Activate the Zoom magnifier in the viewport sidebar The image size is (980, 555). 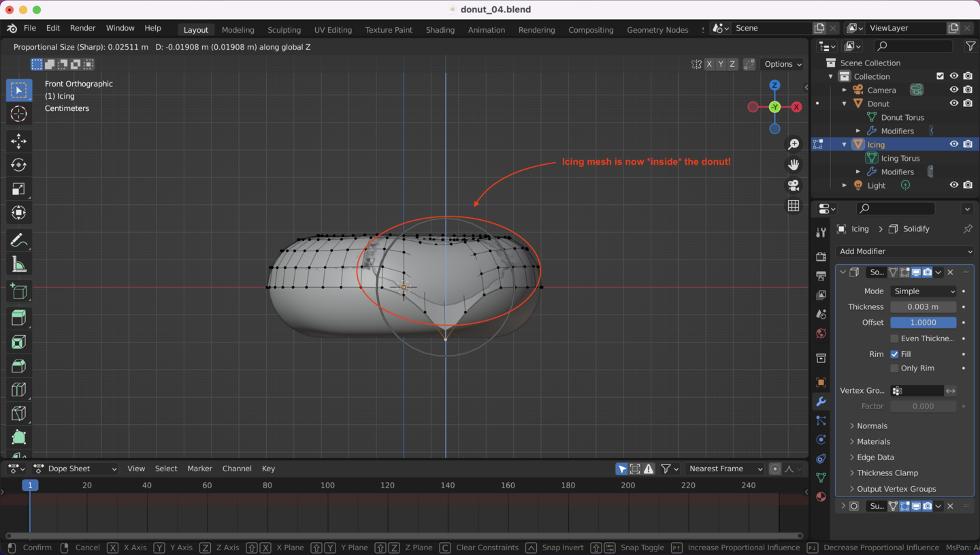[x=794, y=144]
